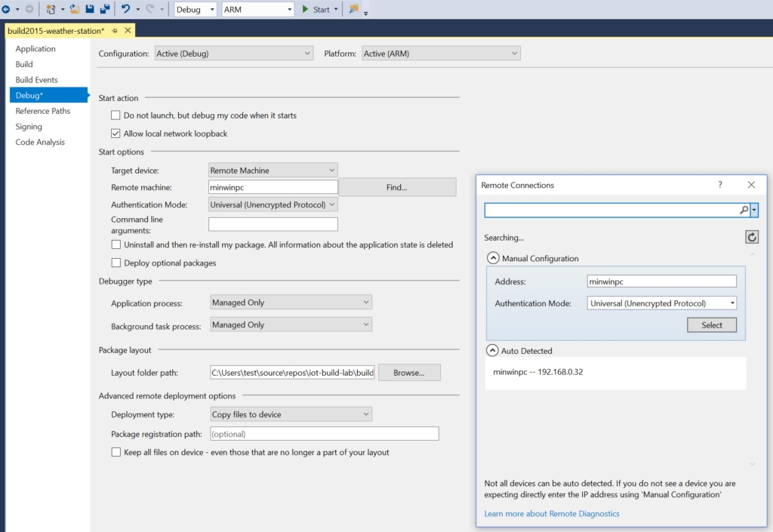Click the Remote Connections search box
The height and width of the screenshot is (532, 773).
611,211
